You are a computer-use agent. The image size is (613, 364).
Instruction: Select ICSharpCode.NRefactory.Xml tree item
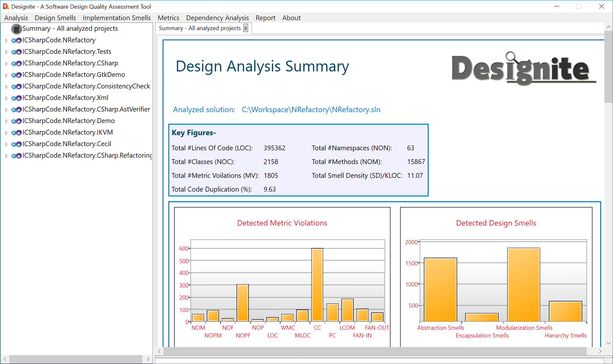(x=65, y=98)
